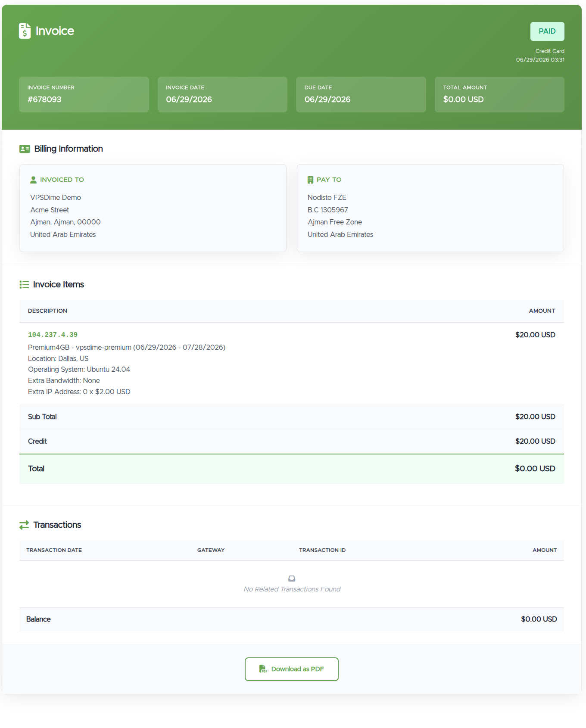The image size is (586, 728).
Task: Click the Transactions heading
Action: point(57,525)
